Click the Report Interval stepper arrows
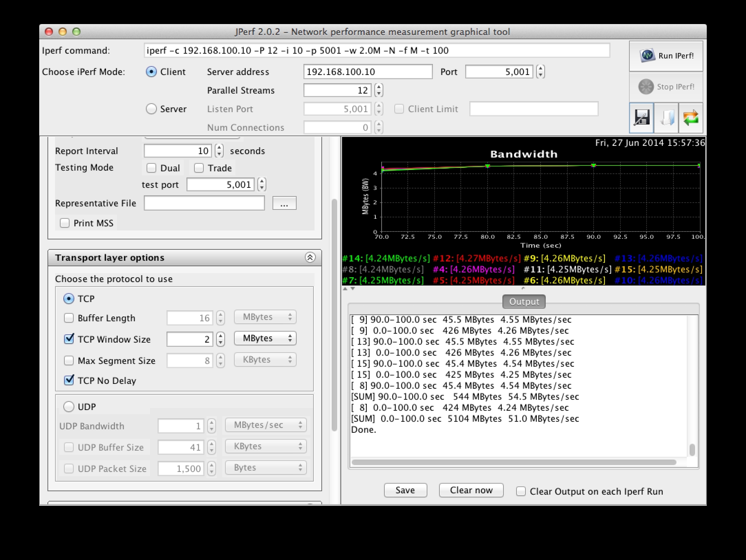 (219, 151)
